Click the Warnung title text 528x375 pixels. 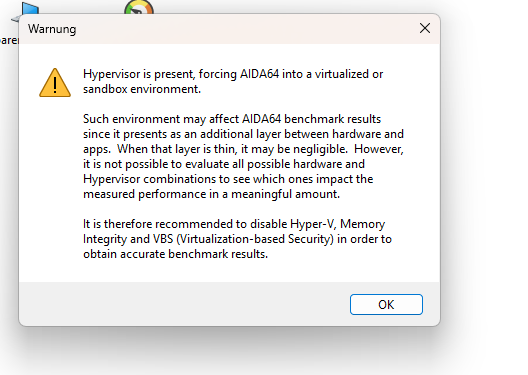(52, 29)
